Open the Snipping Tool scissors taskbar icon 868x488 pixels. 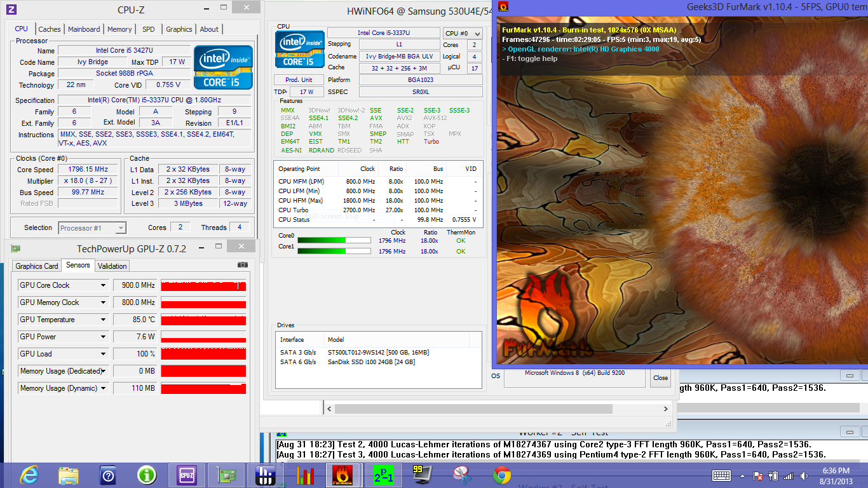[462, 475]
